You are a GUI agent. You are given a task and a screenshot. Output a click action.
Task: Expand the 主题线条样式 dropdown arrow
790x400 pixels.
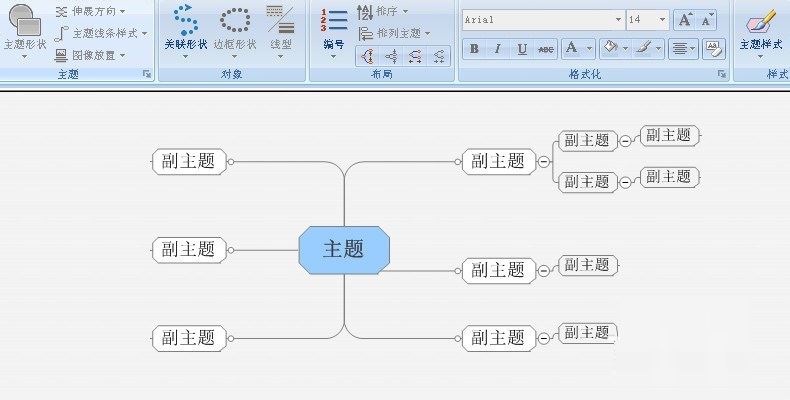point(145,34)
